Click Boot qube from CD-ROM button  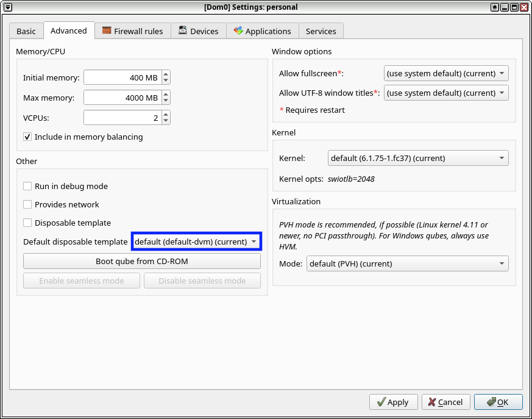(142, 261)
